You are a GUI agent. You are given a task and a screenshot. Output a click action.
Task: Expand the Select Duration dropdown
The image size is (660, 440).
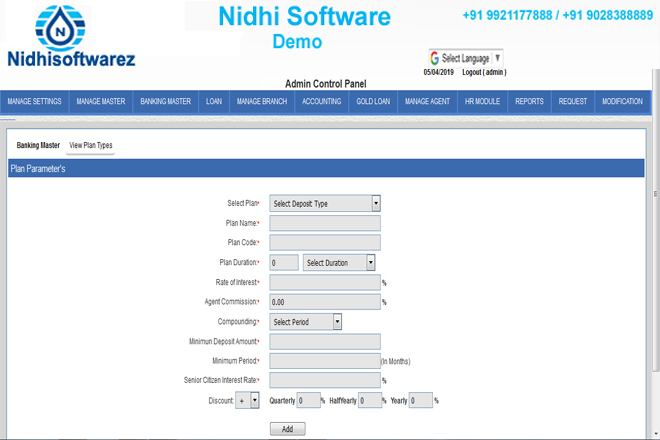[x=339, y=263]
